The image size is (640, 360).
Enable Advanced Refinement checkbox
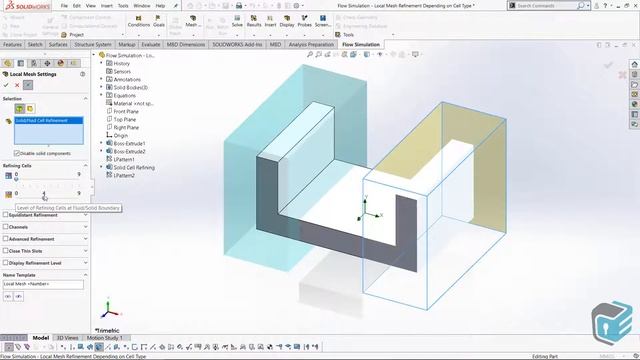tap(5, 239)
